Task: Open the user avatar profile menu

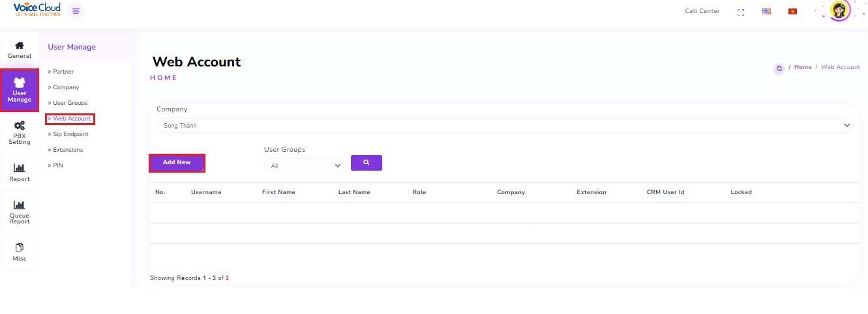Action: coord(839,11)
